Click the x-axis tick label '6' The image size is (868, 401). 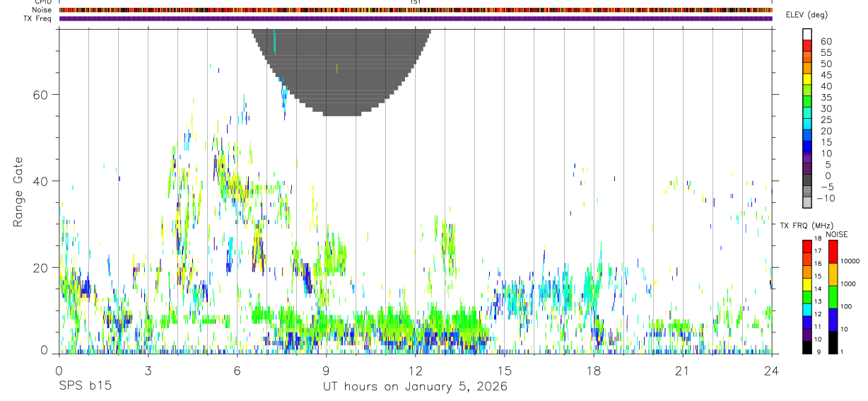pos(237,371)
